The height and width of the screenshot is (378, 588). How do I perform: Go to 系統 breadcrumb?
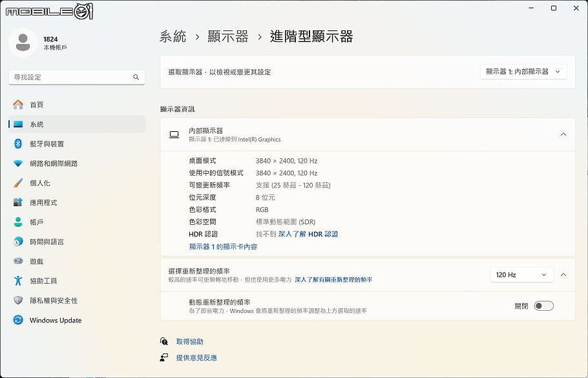click(x=173, y=37)
